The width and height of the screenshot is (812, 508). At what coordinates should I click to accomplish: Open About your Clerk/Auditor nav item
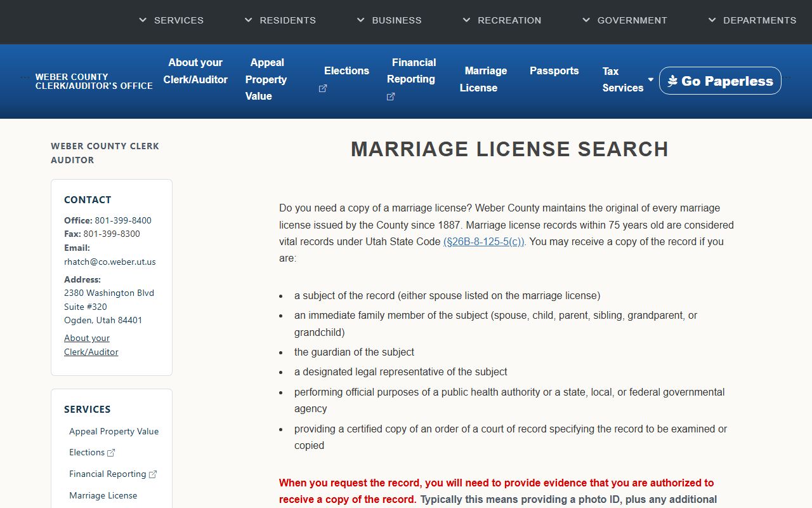click(x=195, y=71)
